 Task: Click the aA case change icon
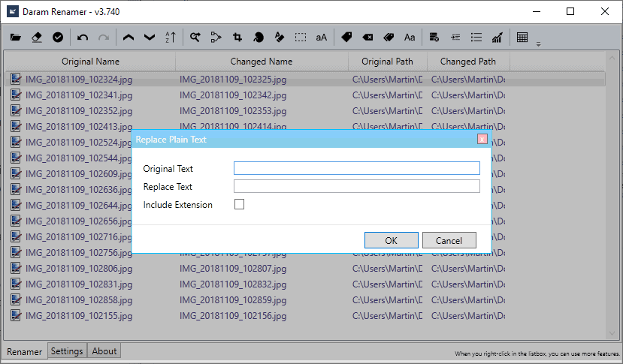tap(322, 38)
